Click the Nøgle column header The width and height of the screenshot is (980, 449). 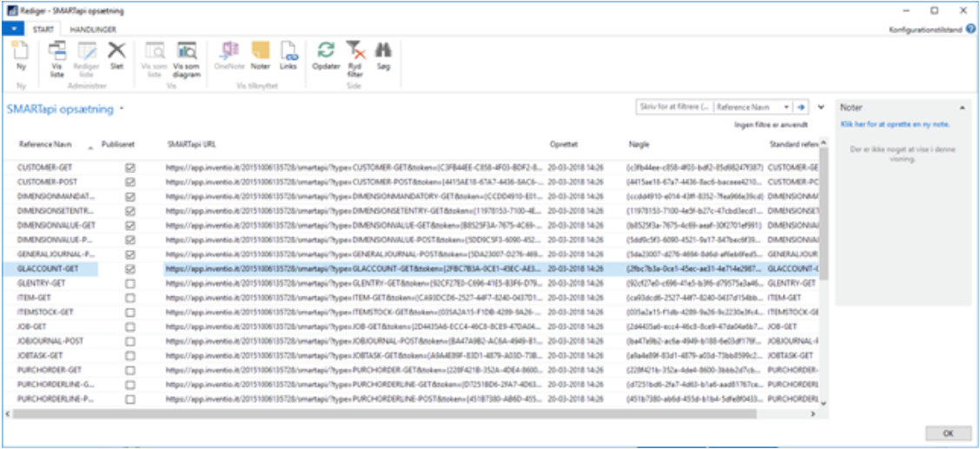tap(639, 144)
